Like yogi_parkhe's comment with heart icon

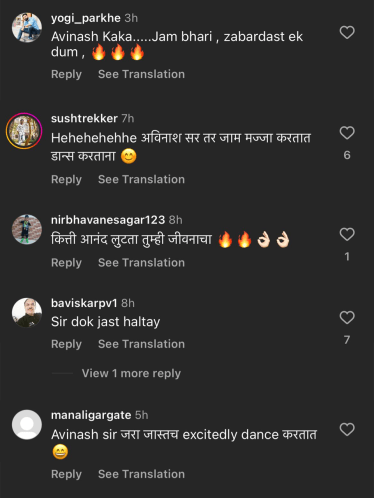pos(347,33)
